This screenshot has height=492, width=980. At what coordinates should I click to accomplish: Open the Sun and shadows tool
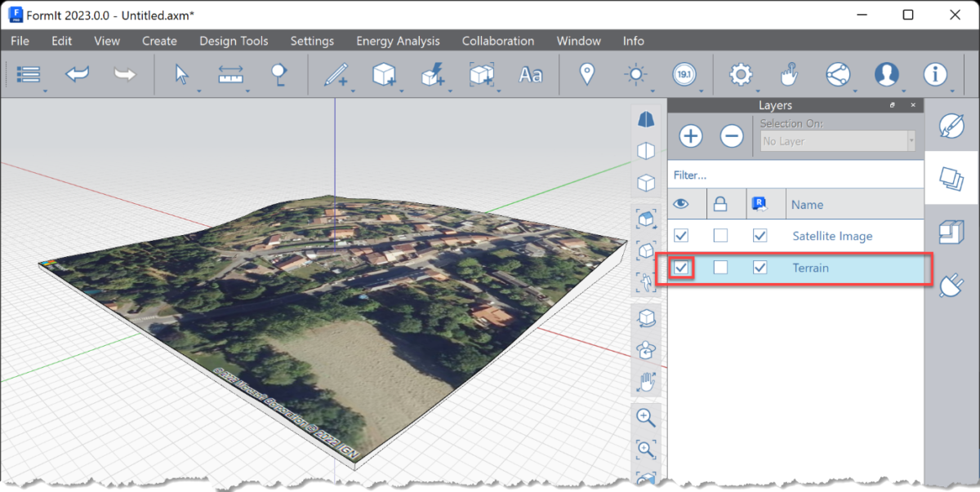[x=635, y=74]
